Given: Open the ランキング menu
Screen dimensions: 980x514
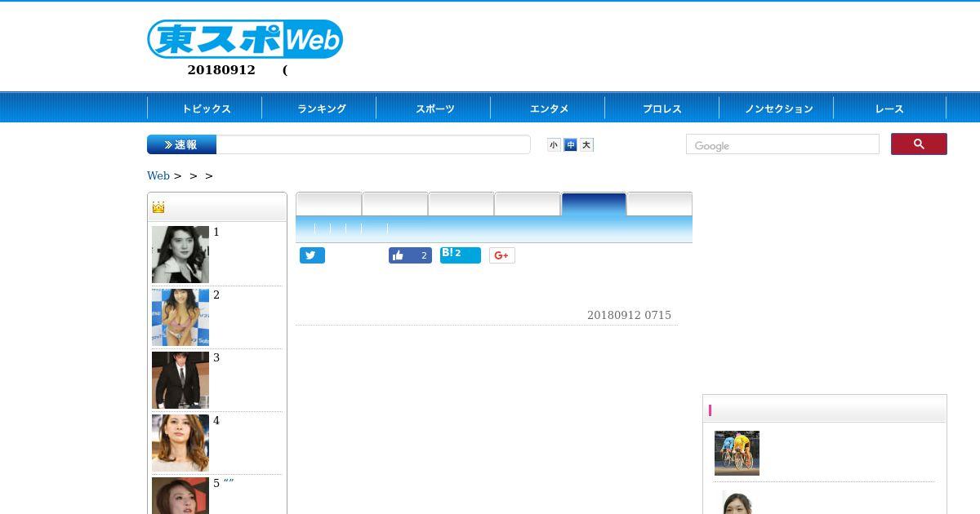Looking at the screenshot, I should 319,109.
